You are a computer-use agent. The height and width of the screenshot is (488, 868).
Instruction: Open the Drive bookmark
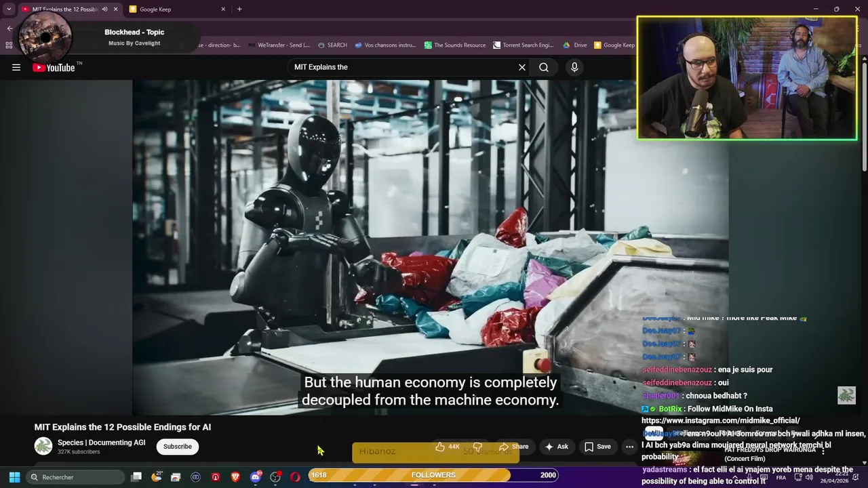575,45
